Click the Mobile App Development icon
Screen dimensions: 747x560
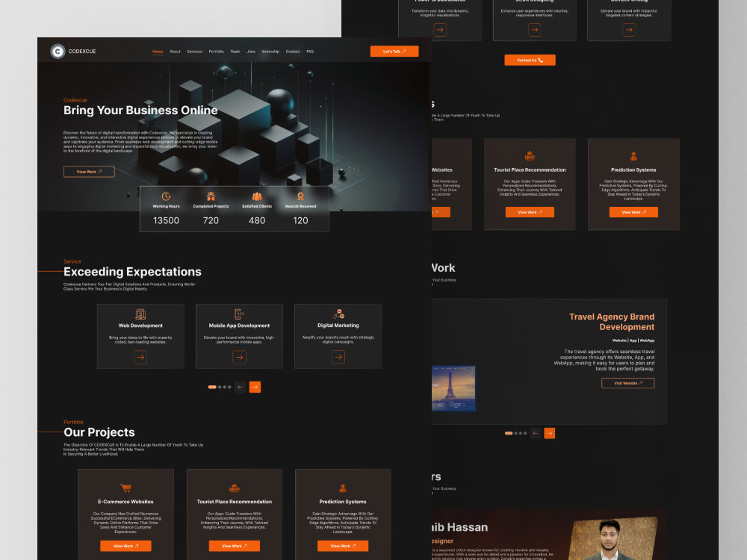pyautogui.click(x=239, y=314)
